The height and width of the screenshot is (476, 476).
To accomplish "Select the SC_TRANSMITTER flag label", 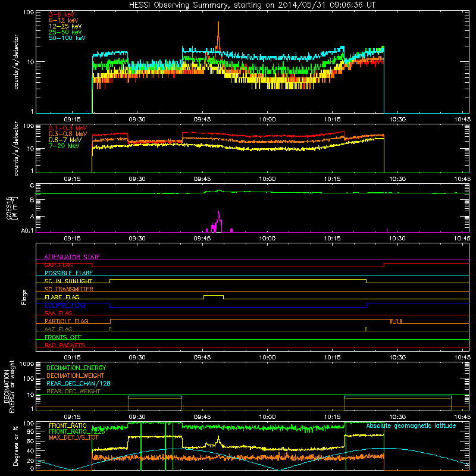I will [x=68, y=289].
